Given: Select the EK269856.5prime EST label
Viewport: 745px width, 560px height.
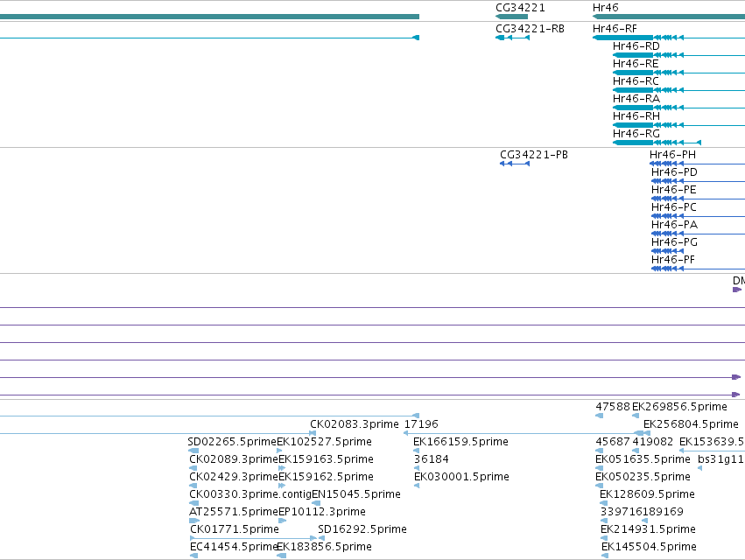Looking at the screenshot, I should tap(679, 407).
